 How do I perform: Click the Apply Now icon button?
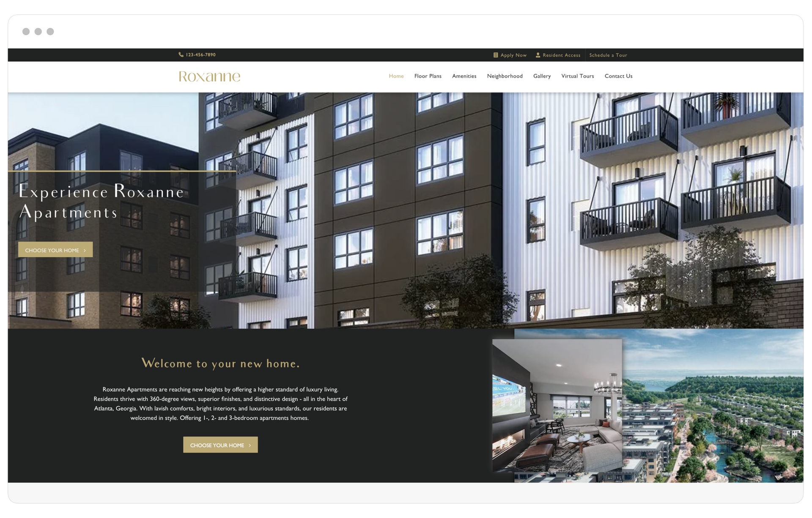[495, 55]
